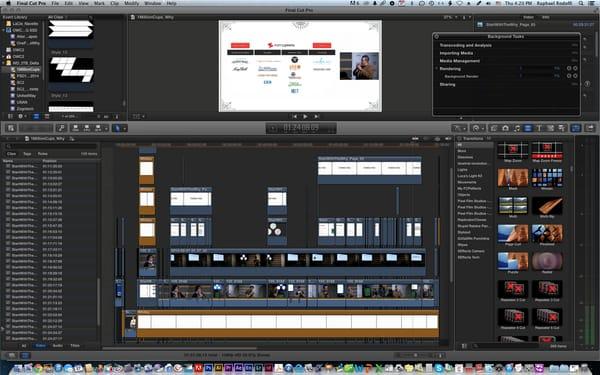Collapse the Rendering disclosure triangle

click(437, 68)
